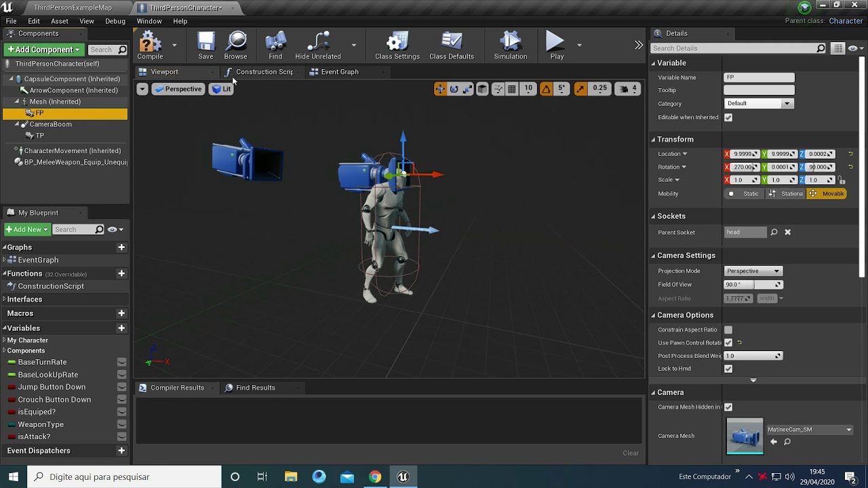Open viewport options arrow menu
This screenshot has width=868, height=488.
coord(142,89)
